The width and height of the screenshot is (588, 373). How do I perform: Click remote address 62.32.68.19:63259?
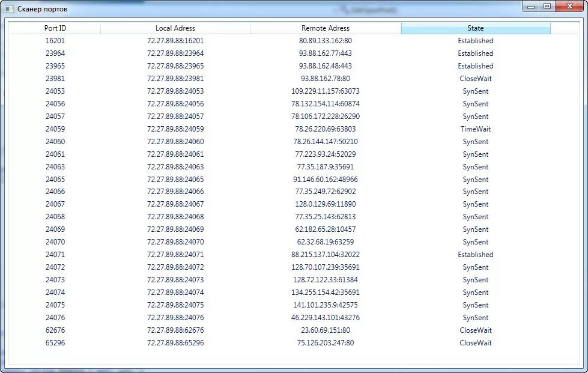326,242
